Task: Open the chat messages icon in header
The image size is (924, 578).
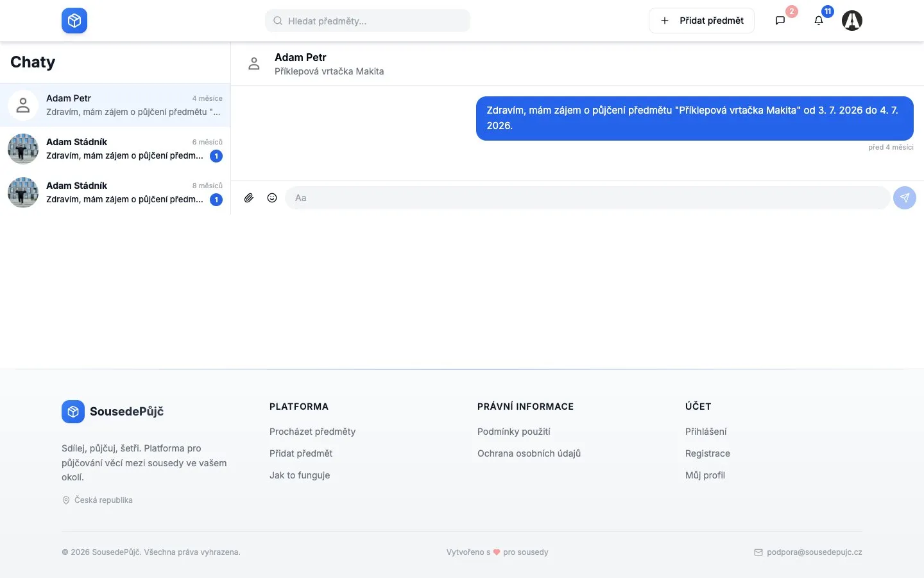Action: click(780, 21)
